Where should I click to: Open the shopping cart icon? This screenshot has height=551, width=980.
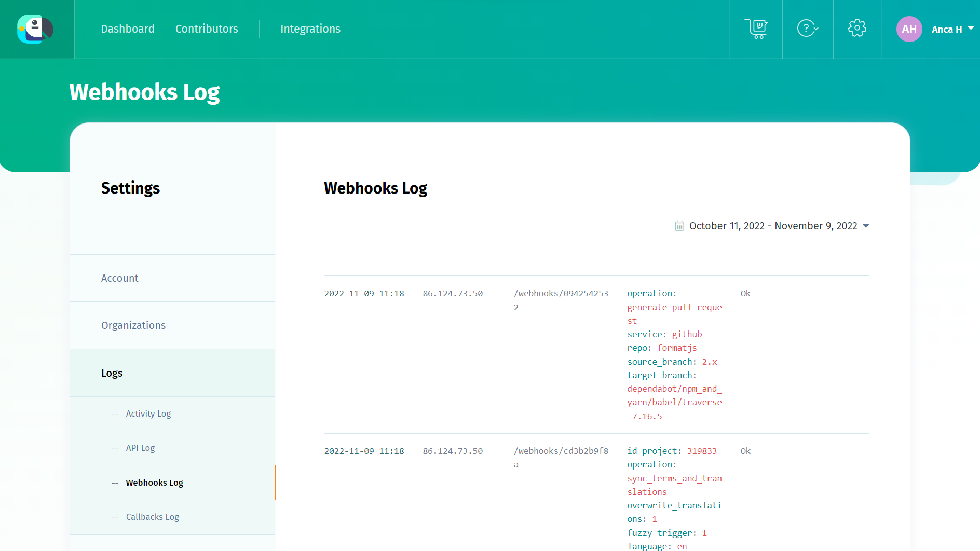(755, 29)
